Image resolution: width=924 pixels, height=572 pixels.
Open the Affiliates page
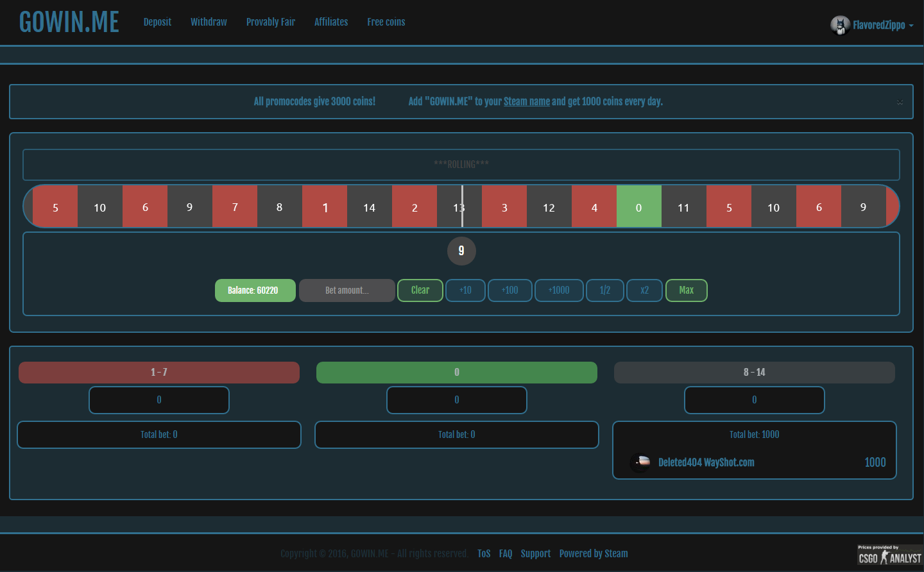pyautogui.click(x=331, y=22)
